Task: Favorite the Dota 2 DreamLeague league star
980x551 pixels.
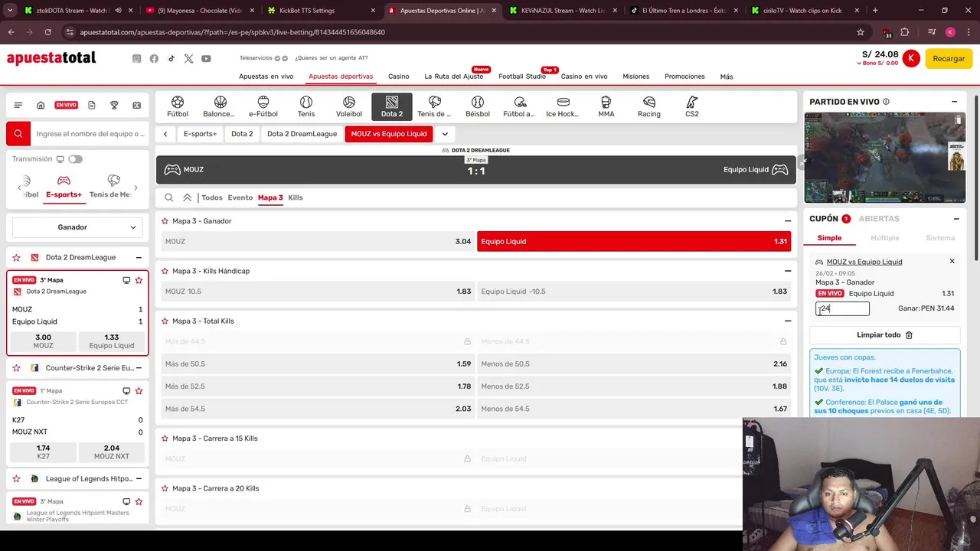Action: click(17, 258)
